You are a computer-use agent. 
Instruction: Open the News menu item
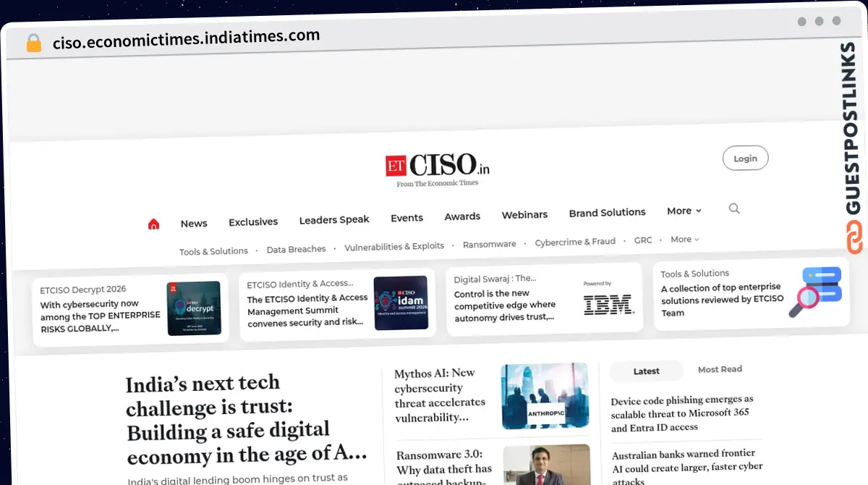click(x=194, y=224)
